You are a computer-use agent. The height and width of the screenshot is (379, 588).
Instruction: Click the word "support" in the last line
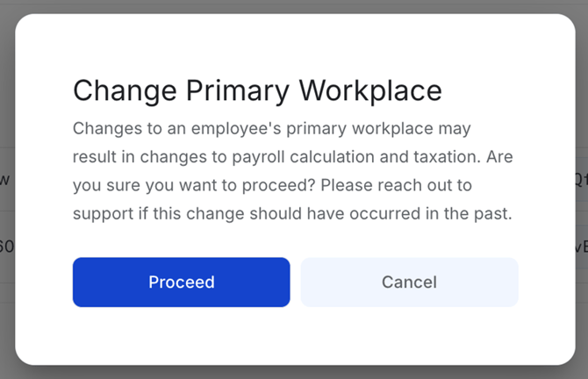pyautogui.click(x=101, y=213)
